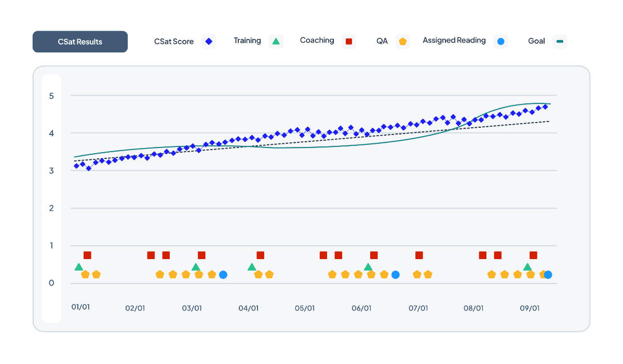This screenshot has height=364, width=623.
Task: Click the Assigned Reading circle after 09/01
Action: tap(548, 275)
